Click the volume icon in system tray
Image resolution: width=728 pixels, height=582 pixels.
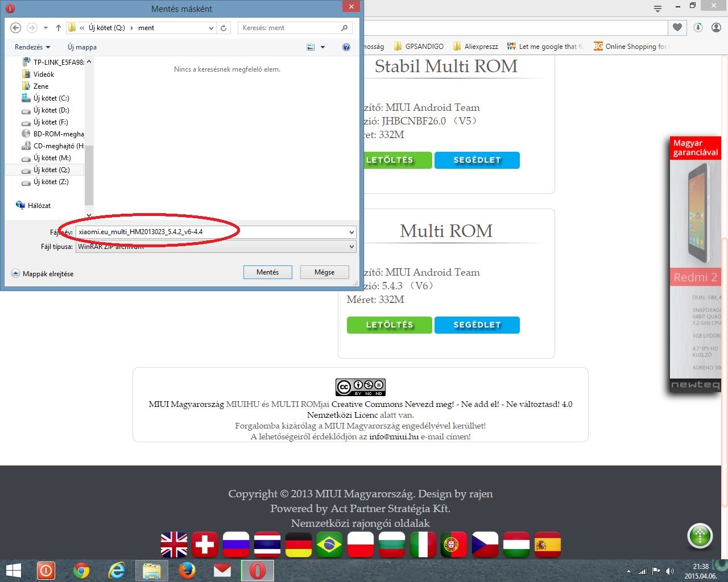point(670,571)
